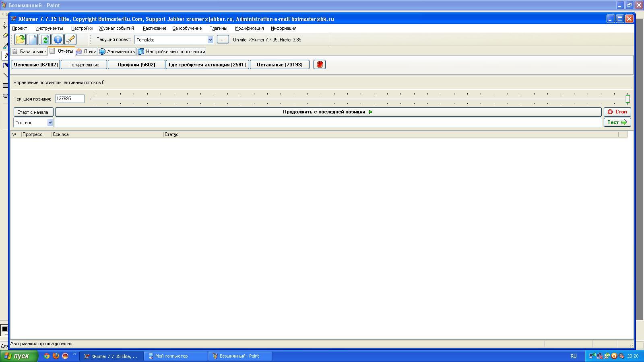
Task: Switch to Мой компьютер taskbar window
Action: [x=176, y=356]
